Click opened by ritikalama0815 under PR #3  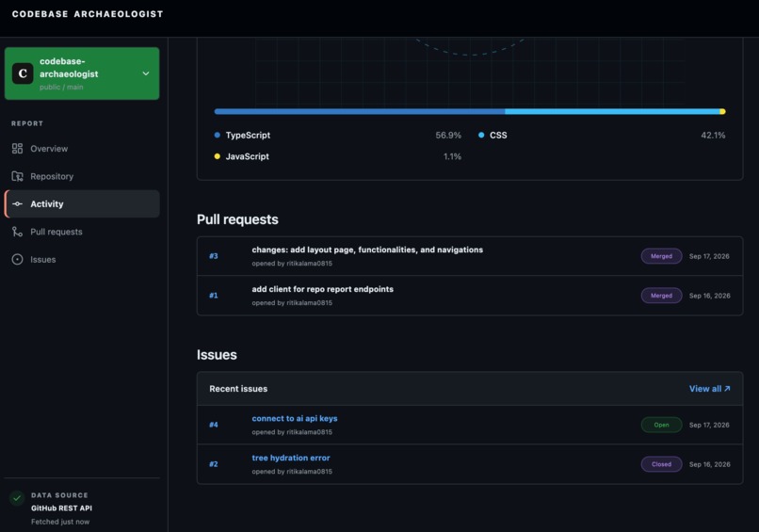[x=292, y=264]
